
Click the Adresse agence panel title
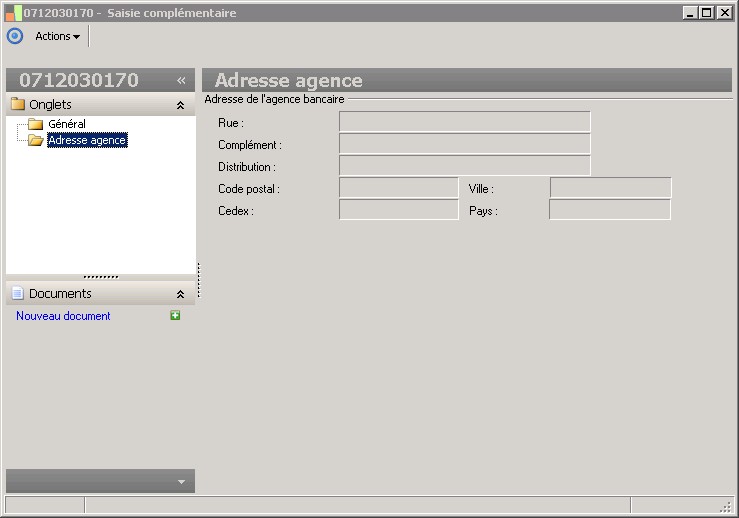point(289,80)
